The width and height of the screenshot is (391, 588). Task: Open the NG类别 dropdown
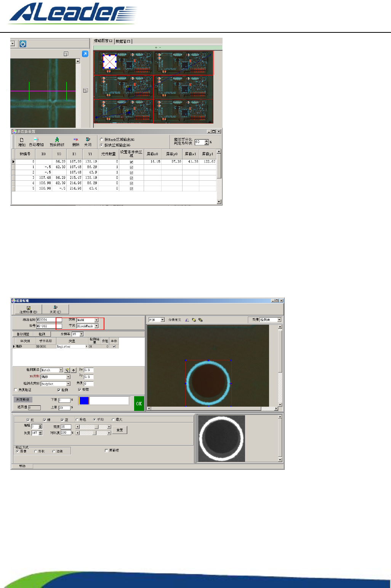point(68,377)
